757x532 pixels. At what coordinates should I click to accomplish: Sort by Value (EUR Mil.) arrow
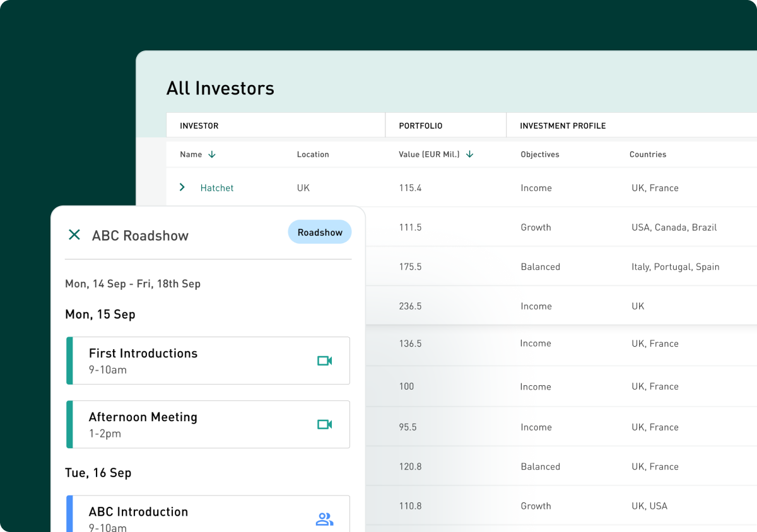[469, 154]
